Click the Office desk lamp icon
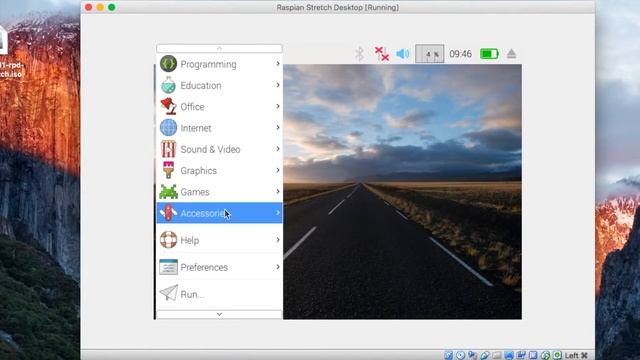 click(168, 106)
